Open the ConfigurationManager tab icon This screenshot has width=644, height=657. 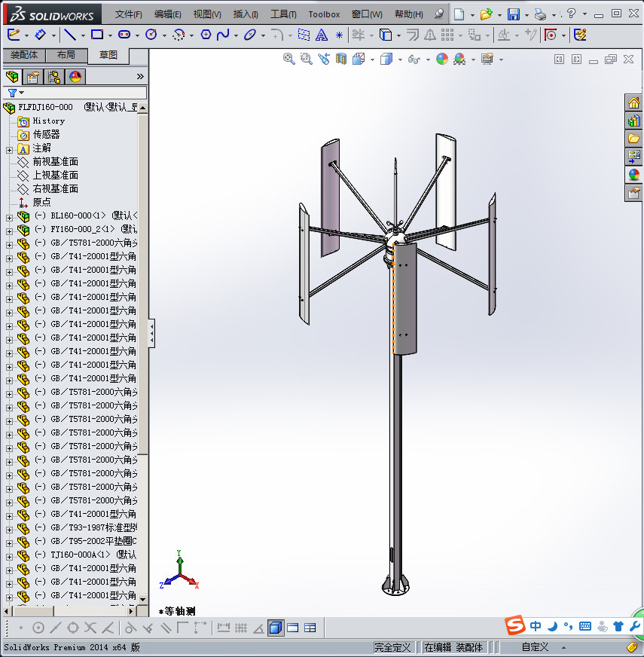coord(54,76)
